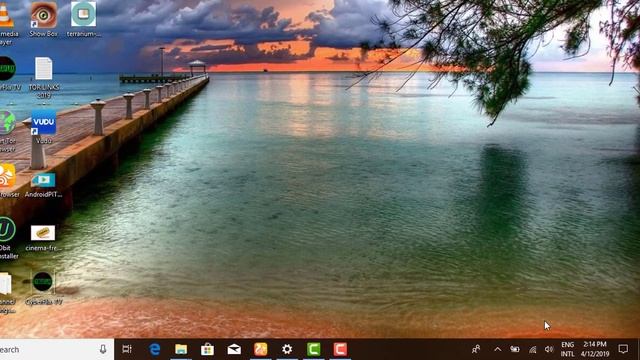Switch to red Camtasia recorder taskbar icon
The height and width of the screenshot is (360, 640).
(x=340, y=349)
